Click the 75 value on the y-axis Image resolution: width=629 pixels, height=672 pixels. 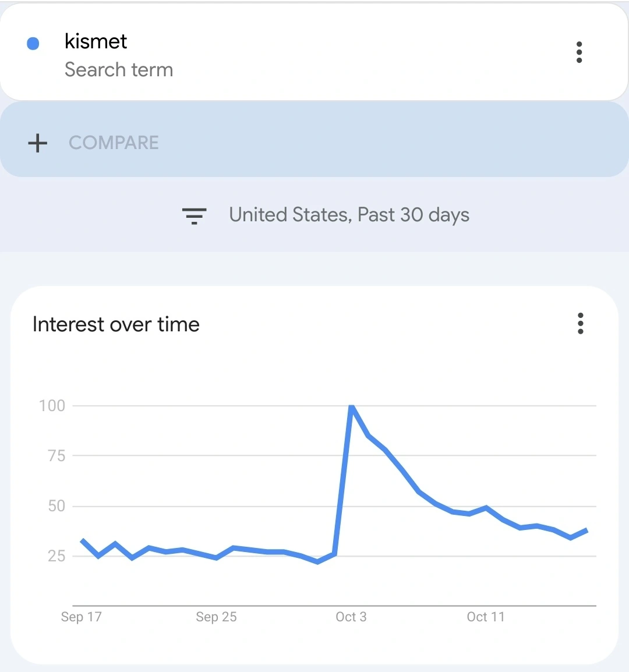56,456
